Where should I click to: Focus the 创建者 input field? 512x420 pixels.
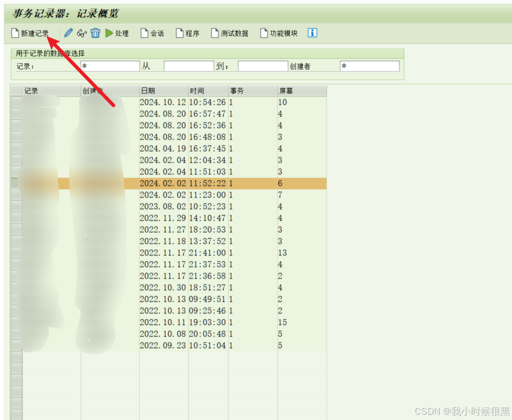pyautogui.click(x=370, y=66)
